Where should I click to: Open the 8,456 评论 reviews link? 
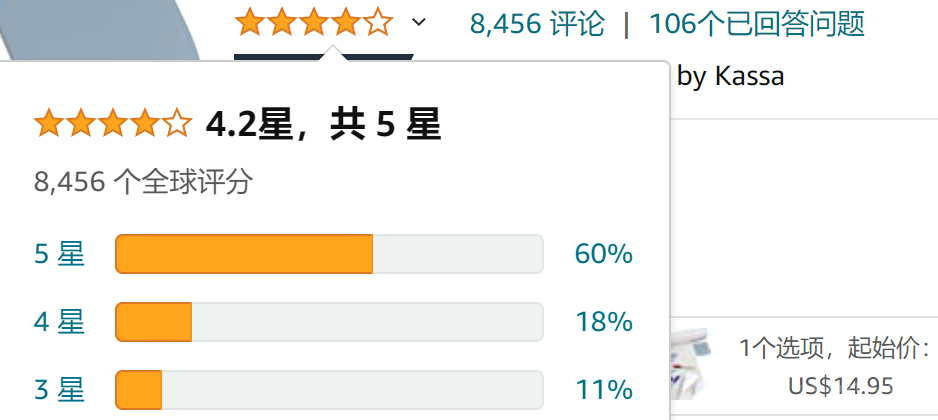[537, 23]
